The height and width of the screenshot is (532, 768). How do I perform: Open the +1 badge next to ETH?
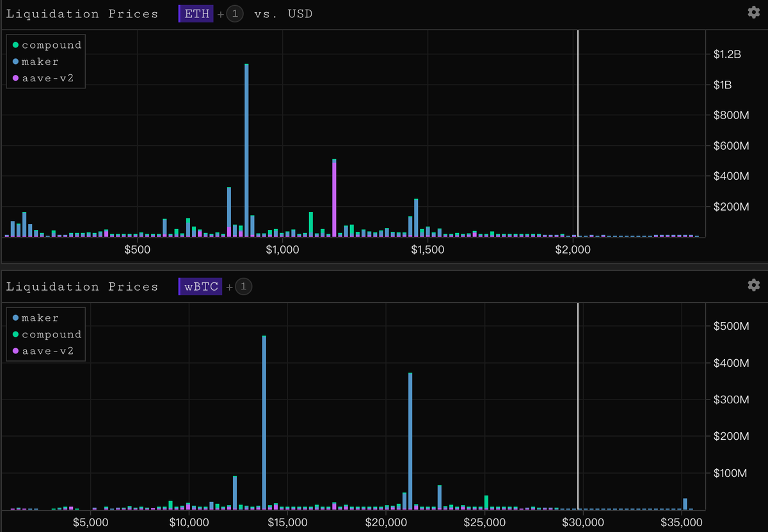coord(235,14)
